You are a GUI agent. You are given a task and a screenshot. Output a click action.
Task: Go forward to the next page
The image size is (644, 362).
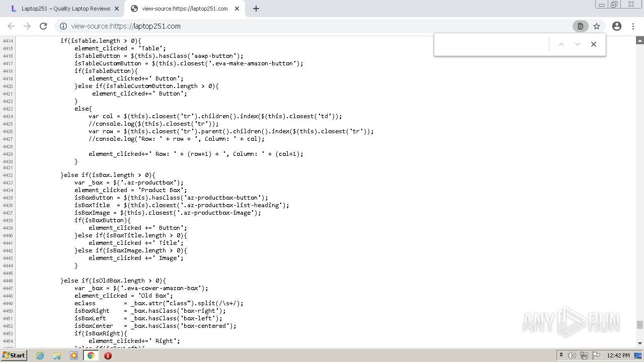27,26
